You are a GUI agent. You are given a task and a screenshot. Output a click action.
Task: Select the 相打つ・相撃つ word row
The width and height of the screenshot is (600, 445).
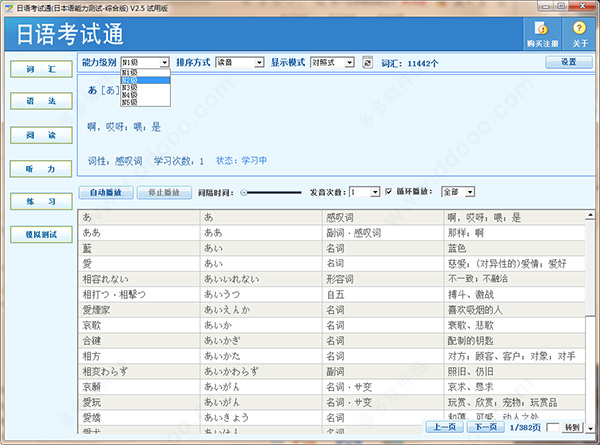[332, 295]
